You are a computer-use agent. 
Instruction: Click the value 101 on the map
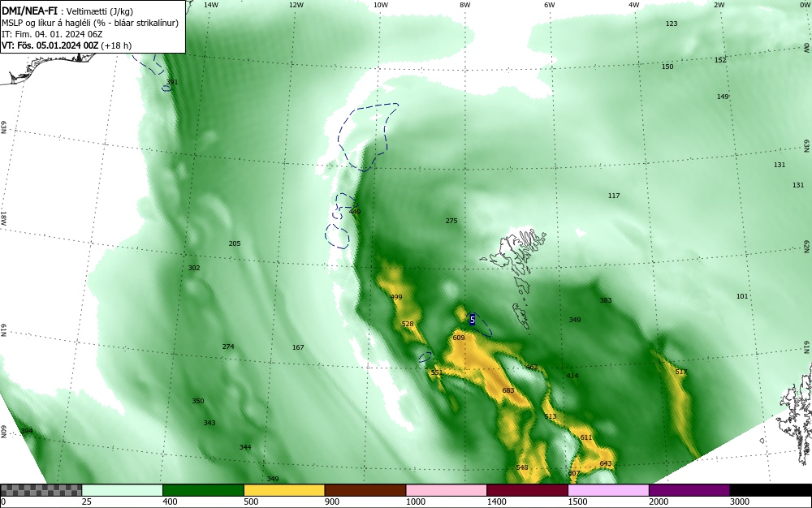click(742, 296)
